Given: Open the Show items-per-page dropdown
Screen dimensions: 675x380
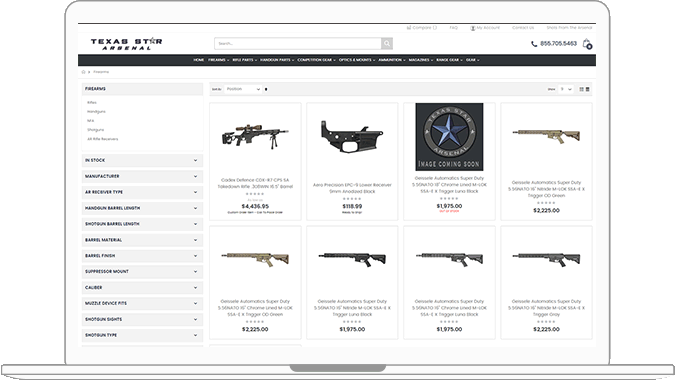Looking at the screenshot, I should tap(566, 89).
